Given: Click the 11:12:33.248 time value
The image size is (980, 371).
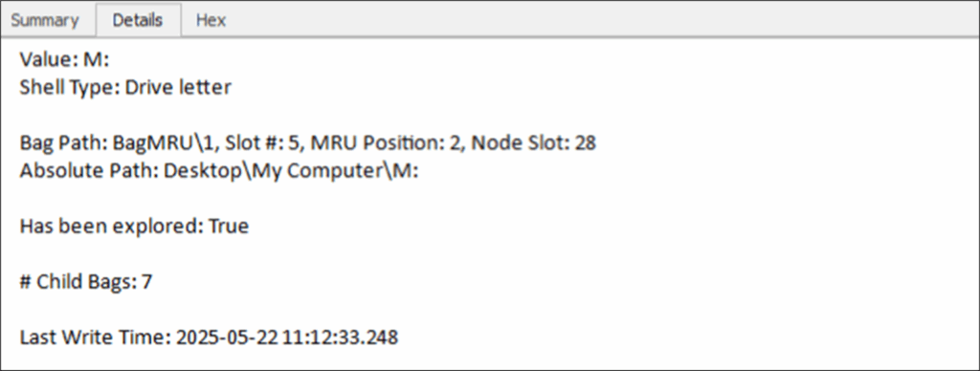Looking at the screenshot, I should coord(340,338).
